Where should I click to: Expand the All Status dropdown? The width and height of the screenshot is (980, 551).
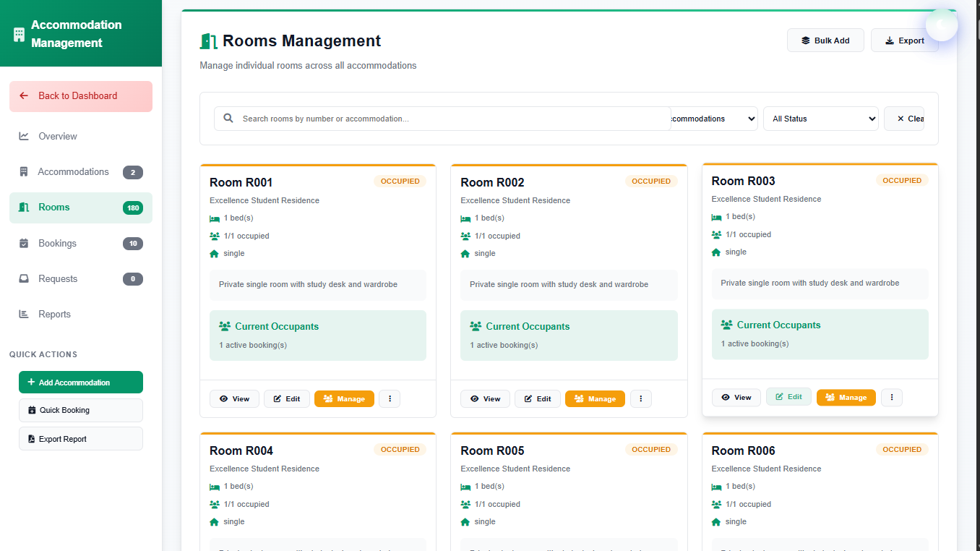820,119
